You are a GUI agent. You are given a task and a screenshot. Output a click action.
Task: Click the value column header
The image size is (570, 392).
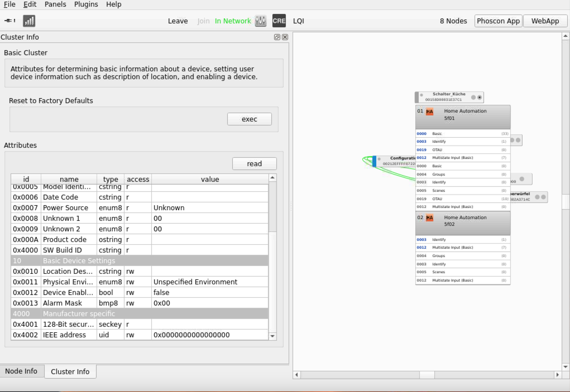210,179
